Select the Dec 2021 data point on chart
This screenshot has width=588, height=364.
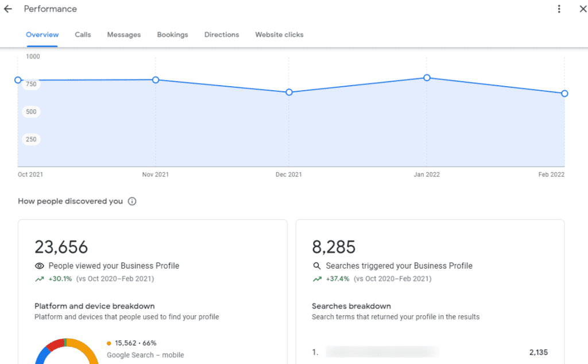pos(289,92)
